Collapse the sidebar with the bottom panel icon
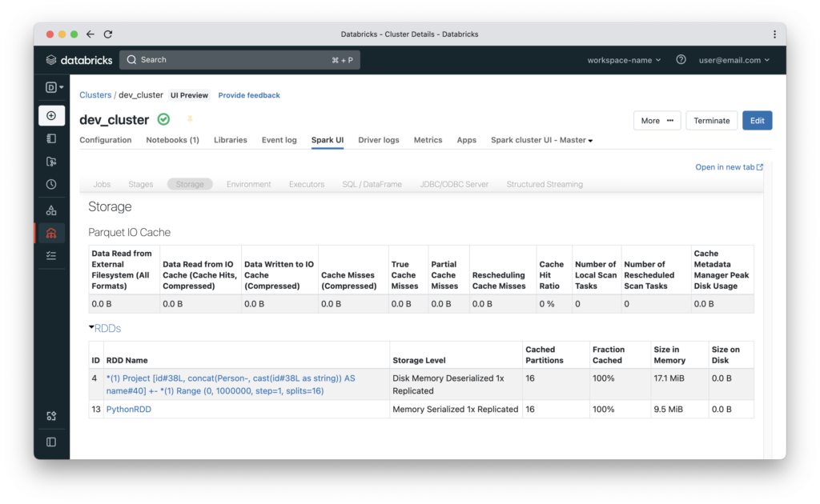This screenshot has width=820, height=504. pyautogui.click(x=51, y=441)
